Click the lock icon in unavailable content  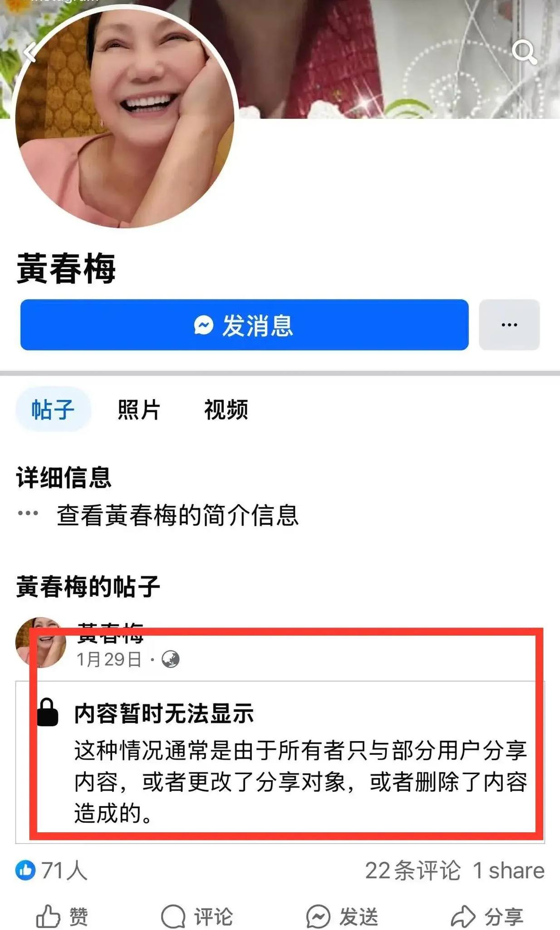(x=48, y=712)
